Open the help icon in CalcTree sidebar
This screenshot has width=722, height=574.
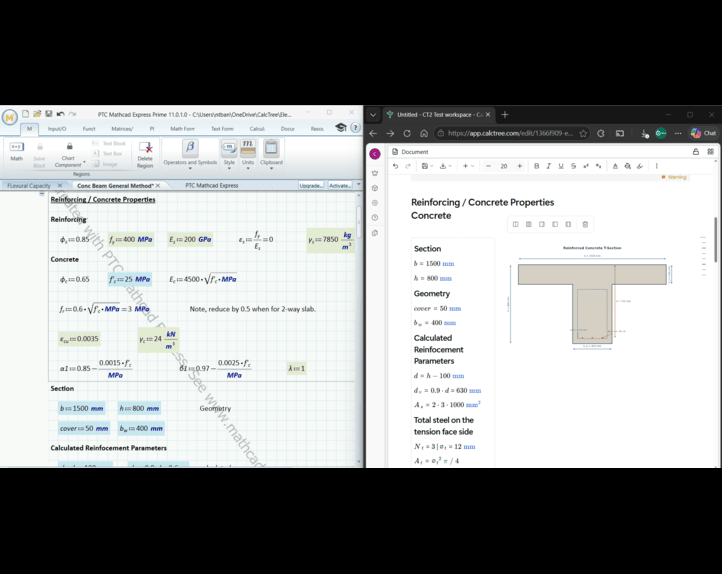point(375,217)
